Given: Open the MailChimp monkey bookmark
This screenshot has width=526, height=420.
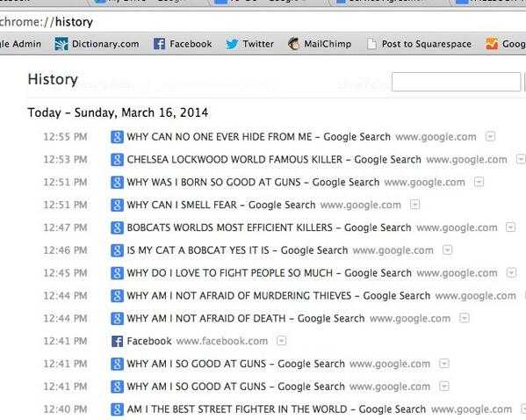Looking at the screenshot, I should pos(293,44).
